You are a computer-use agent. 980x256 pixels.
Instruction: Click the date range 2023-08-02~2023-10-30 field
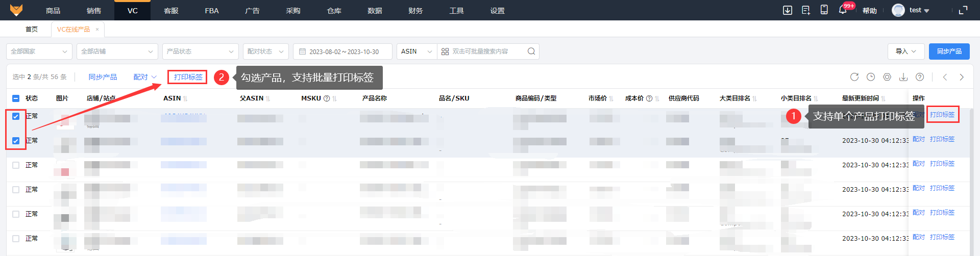tap(342, 52)
